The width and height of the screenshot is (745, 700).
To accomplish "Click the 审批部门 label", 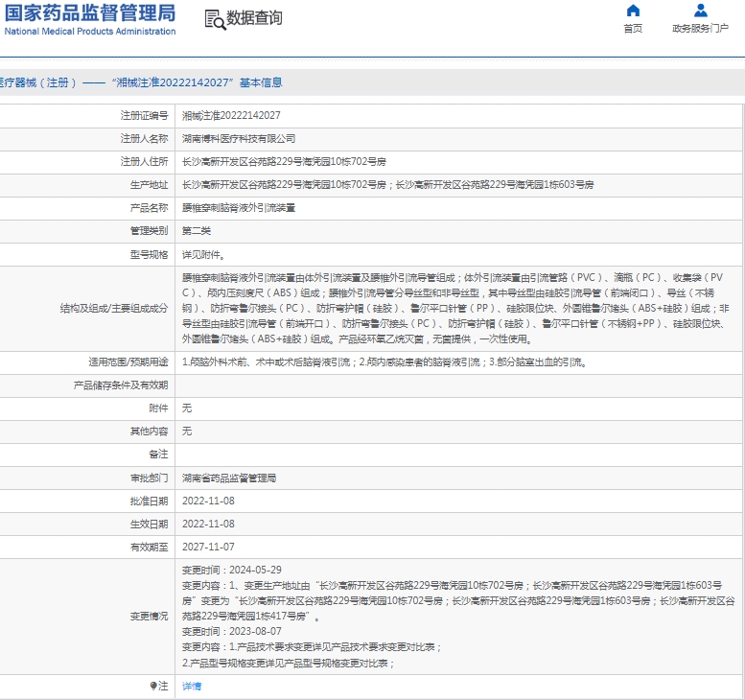I will coord(149,478).
